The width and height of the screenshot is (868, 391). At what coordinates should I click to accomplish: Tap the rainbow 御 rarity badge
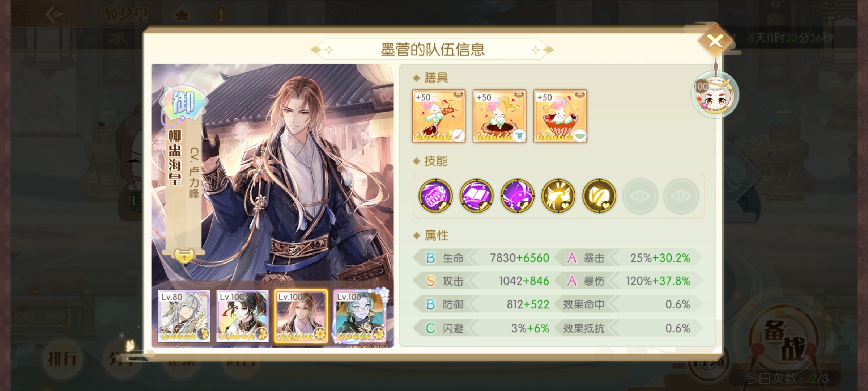click(x=183, y=102)
